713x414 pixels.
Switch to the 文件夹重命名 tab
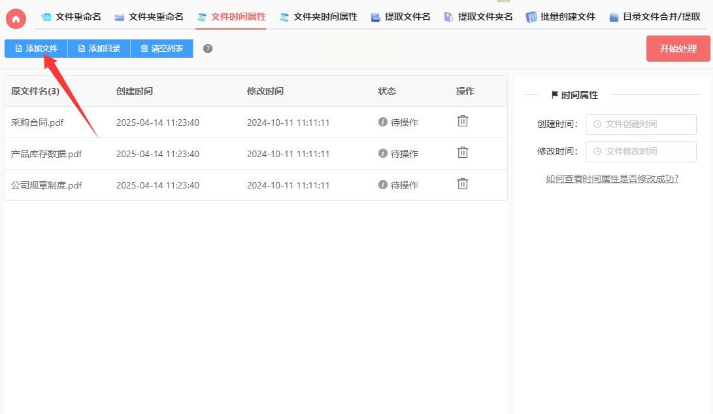tap(149, 17)
